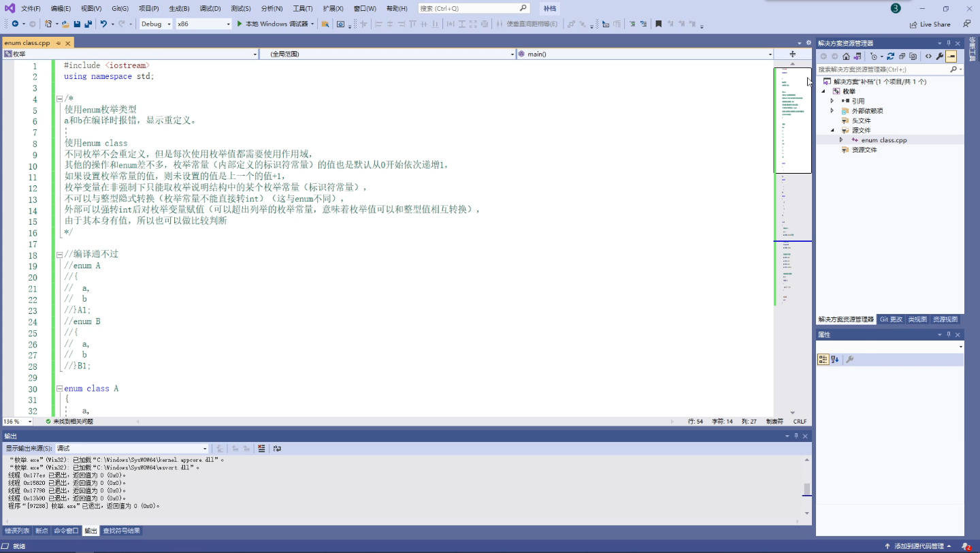Change zoom level via 136% control
The width and height of the screenshot is (980, 553).
pos(12,422)
